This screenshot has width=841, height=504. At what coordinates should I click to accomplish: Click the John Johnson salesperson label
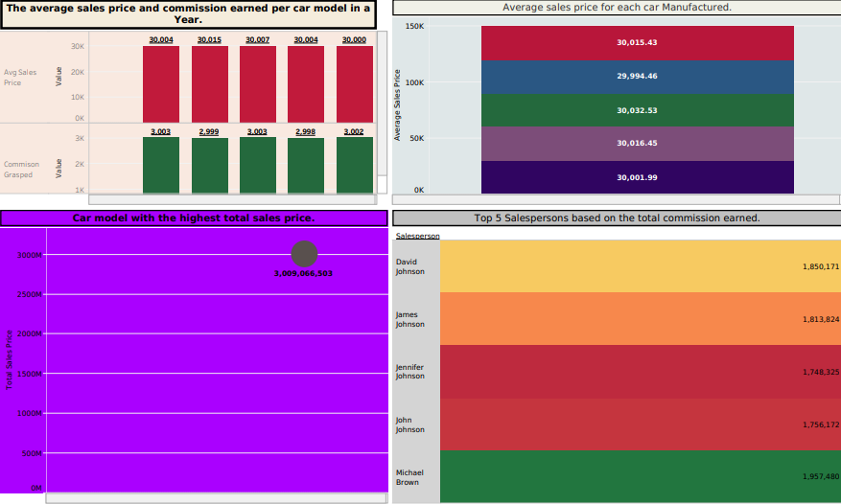click(x=410, y=424)
